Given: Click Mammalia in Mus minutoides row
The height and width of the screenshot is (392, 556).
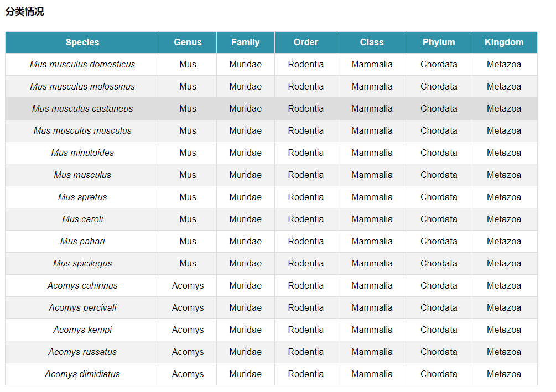Looking at the screenshot, I should (x=372, y=153).
